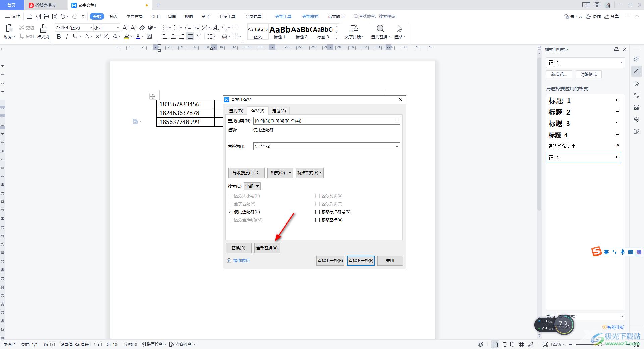Viewport: 644px width, 349px height.
Task: Apply Superscript formatting
Action: (98, 36)
